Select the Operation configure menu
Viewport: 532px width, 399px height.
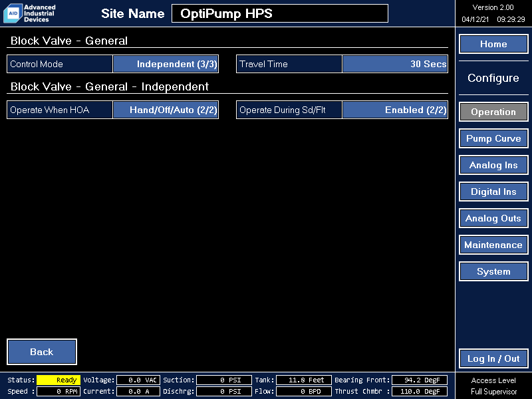pyautogui.click(x=493, y=112)
